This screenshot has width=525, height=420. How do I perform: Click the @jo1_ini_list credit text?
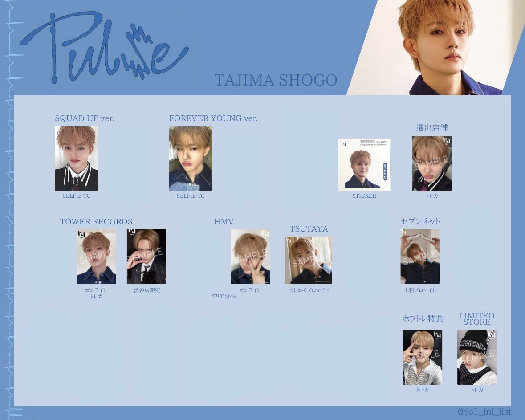click(x=484, y=412)
